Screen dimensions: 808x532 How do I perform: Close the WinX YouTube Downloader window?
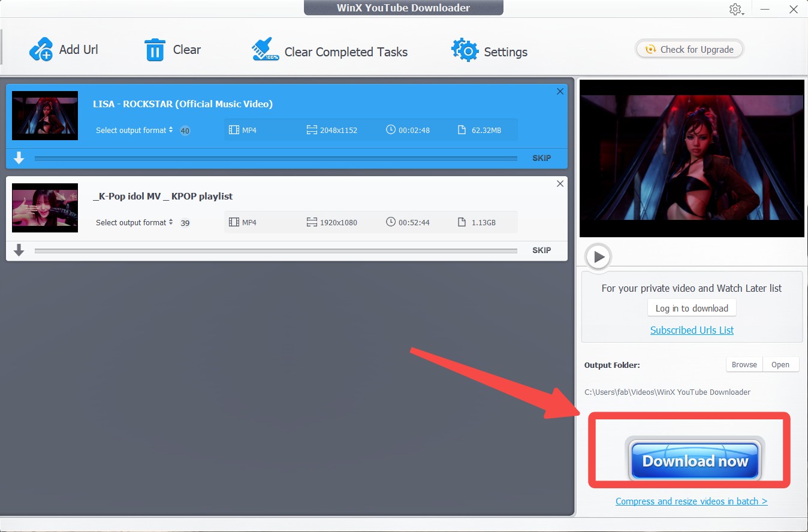tap(793, 9)
